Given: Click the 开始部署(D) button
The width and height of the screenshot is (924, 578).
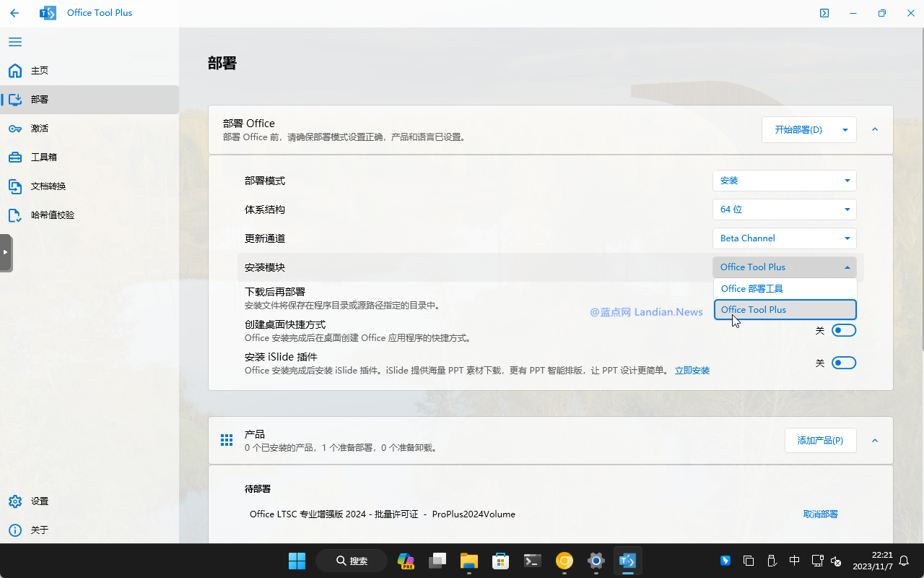Looking at the screenshot, I should [798, 130].
